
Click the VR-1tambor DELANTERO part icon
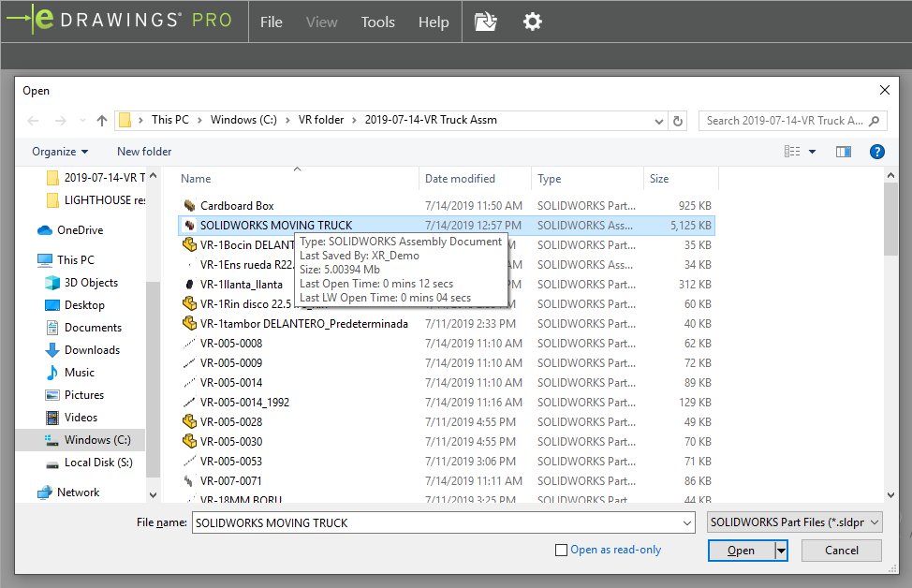[189, 323]
